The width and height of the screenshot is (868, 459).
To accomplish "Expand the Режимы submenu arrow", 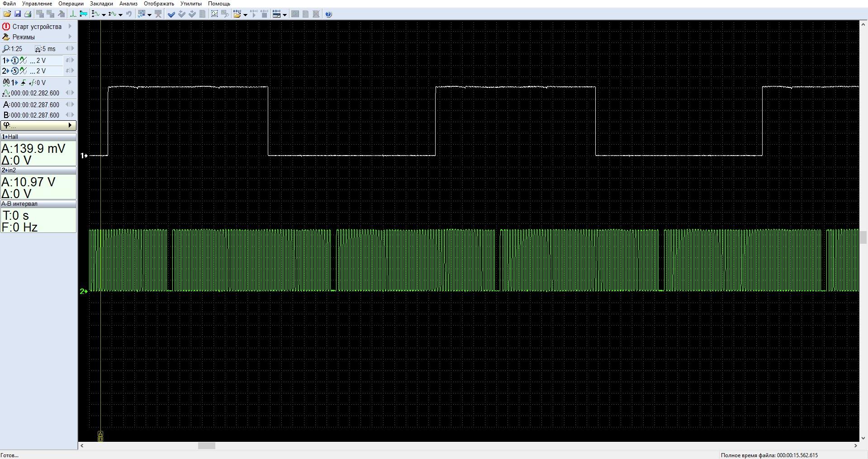I will tap(70, 37).
